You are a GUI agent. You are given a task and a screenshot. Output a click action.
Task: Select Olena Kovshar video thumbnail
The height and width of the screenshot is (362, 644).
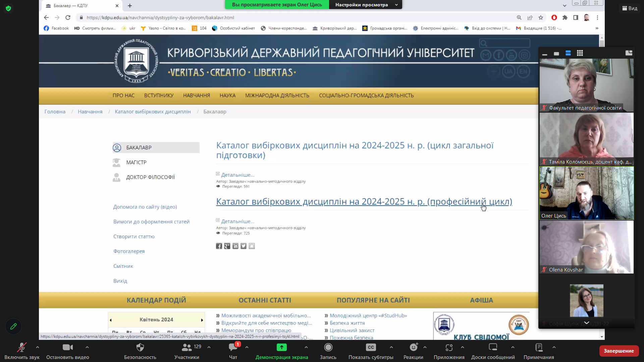click(x=587, y=247)
